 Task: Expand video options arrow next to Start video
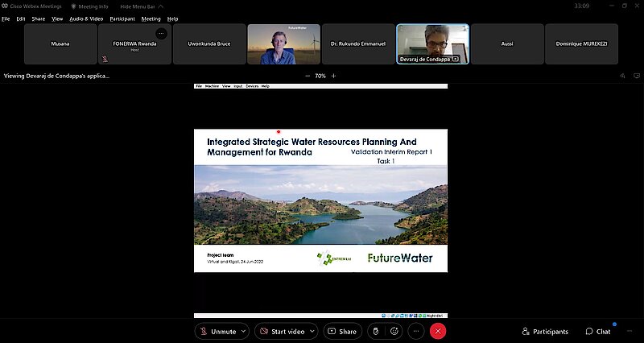[312, 331]
